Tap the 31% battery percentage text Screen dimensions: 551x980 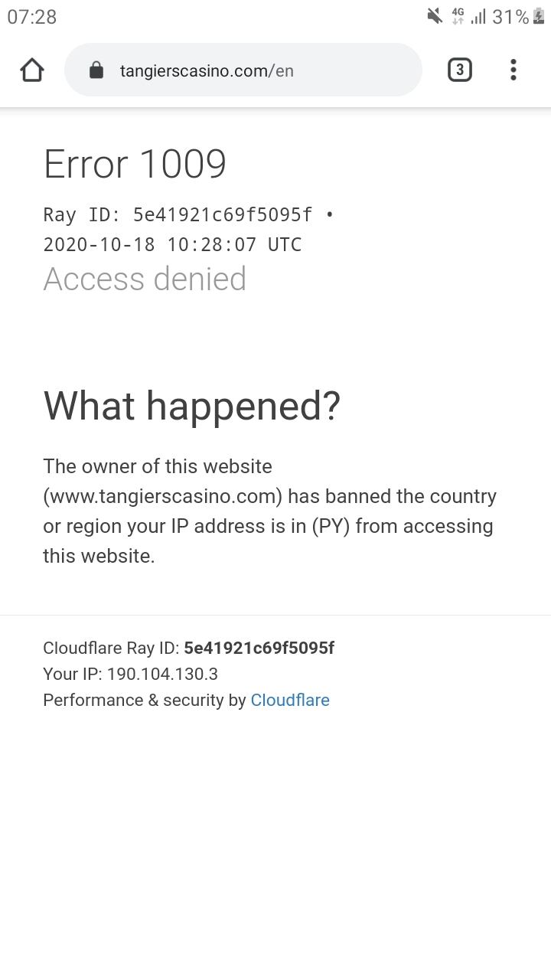pos(510,17)
